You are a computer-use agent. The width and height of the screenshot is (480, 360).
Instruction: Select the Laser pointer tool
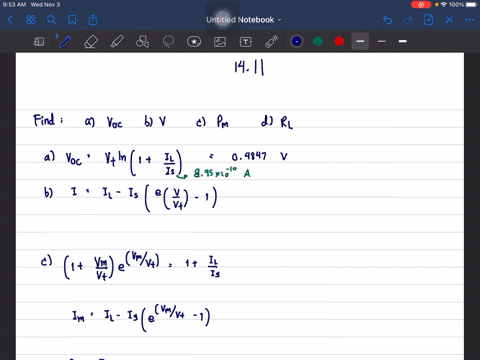tap(272, 42)
